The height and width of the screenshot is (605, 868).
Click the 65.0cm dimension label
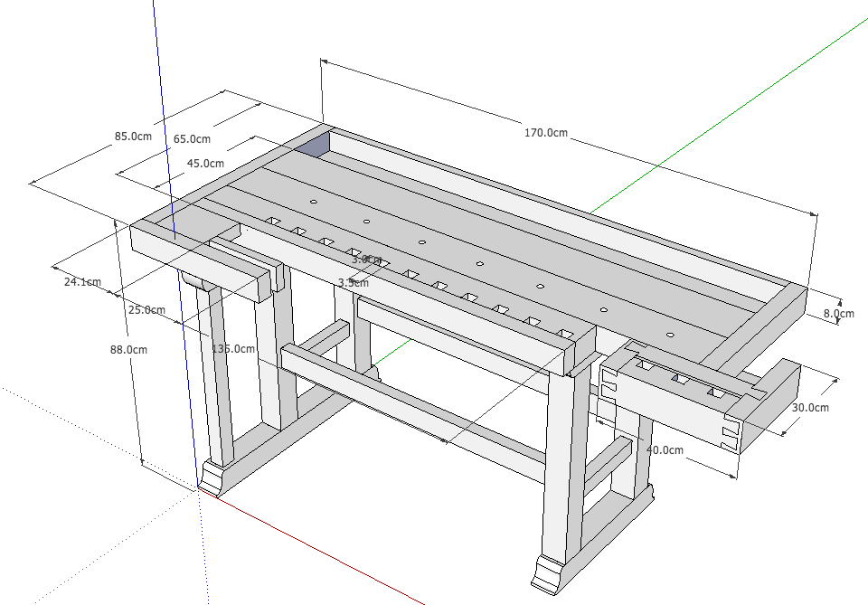tap(192, 139)
